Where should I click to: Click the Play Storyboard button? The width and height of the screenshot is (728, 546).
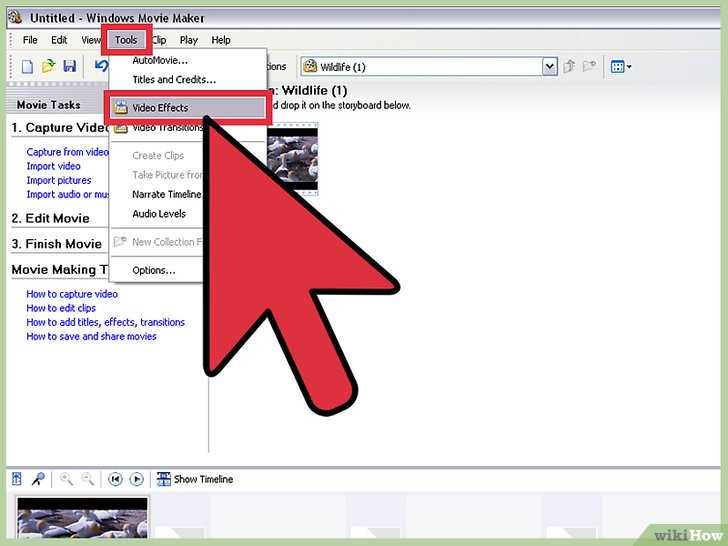pos(136,479)
